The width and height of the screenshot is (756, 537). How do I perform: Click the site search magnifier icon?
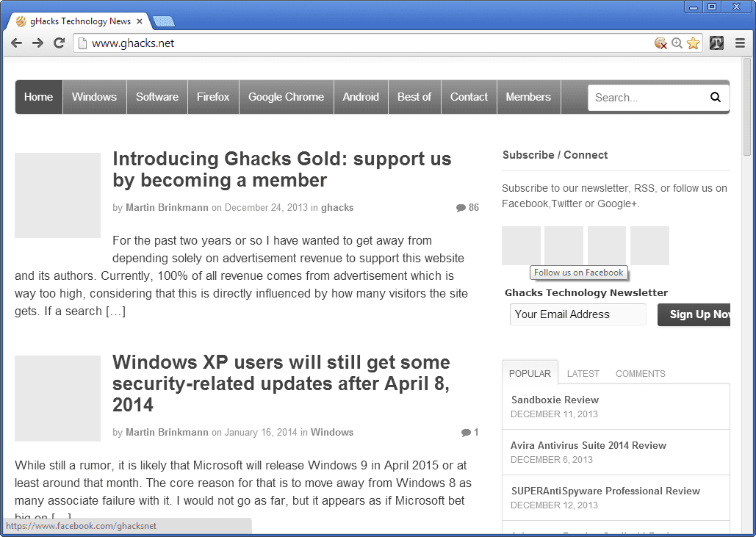tap(716, 97)
